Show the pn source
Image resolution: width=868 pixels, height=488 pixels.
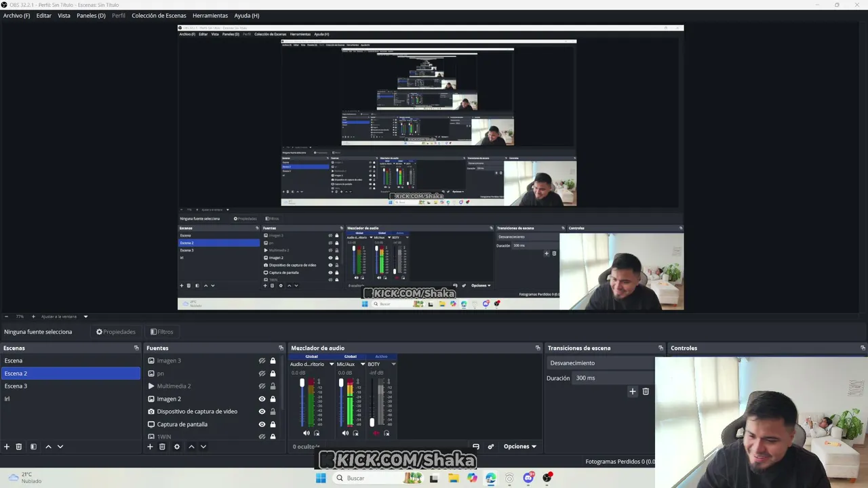click(262, 373)
